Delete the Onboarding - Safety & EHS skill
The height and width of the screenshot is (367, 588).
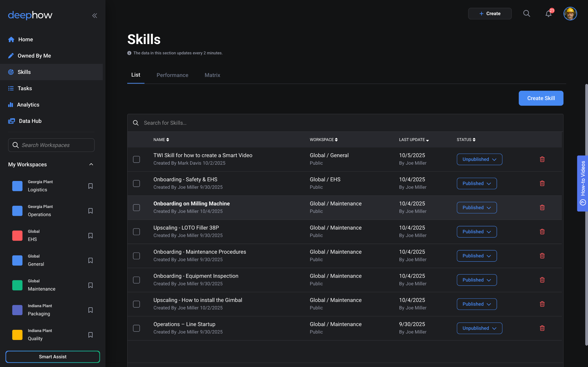pyautogui.click(x=542, y=183)
